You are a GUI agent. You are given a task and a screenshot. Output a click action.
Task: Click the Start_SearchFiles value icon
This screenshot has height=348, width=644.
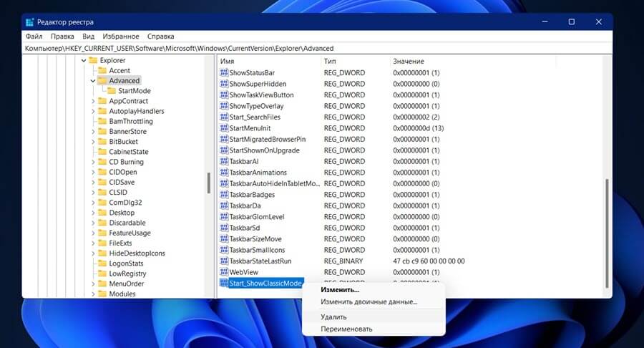[x=224, y=117]
